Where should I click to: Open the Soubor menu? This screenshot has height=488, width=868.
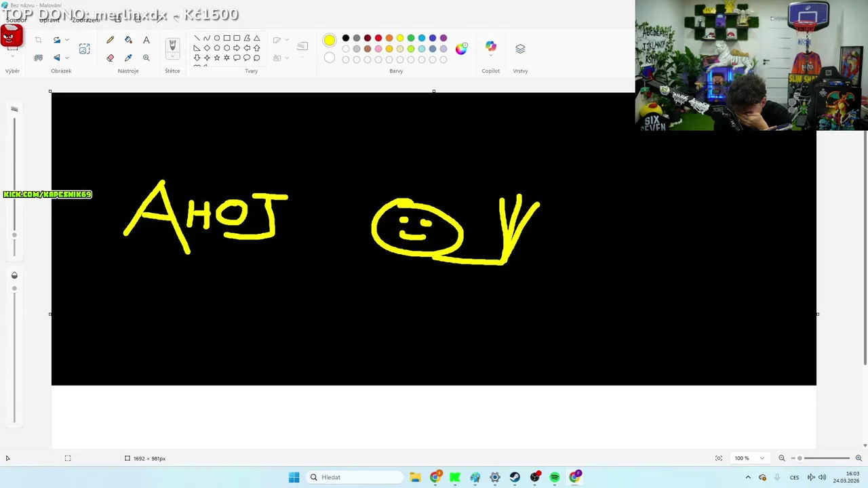[16, 20]
